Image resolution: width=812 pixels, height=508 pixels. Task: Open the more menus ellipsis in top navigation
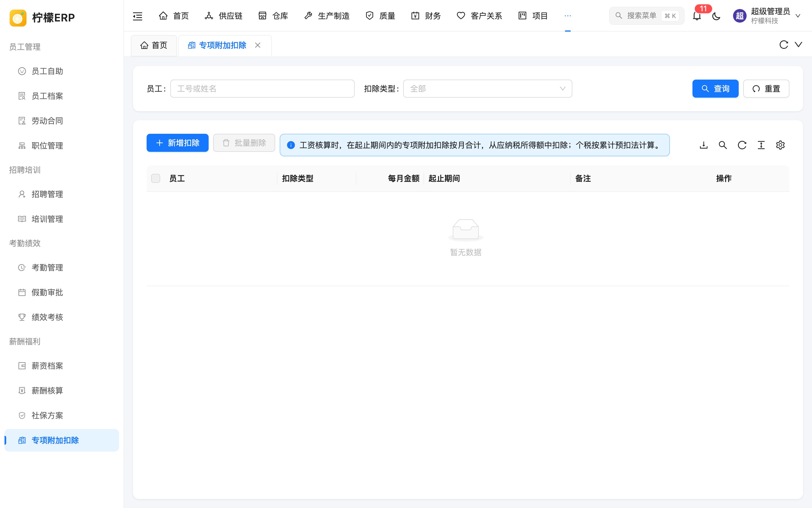click(x=567, y=16)
